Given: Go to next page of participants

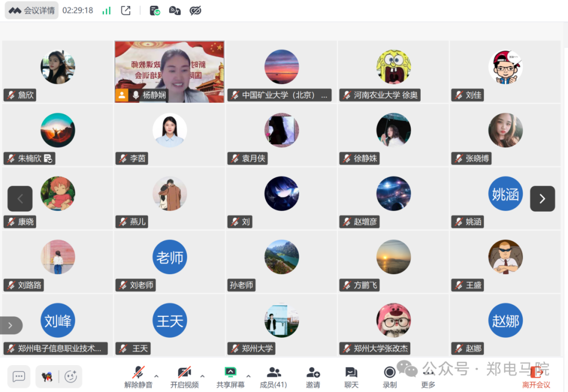Looking at the screenshot, I should click(542, 198).
